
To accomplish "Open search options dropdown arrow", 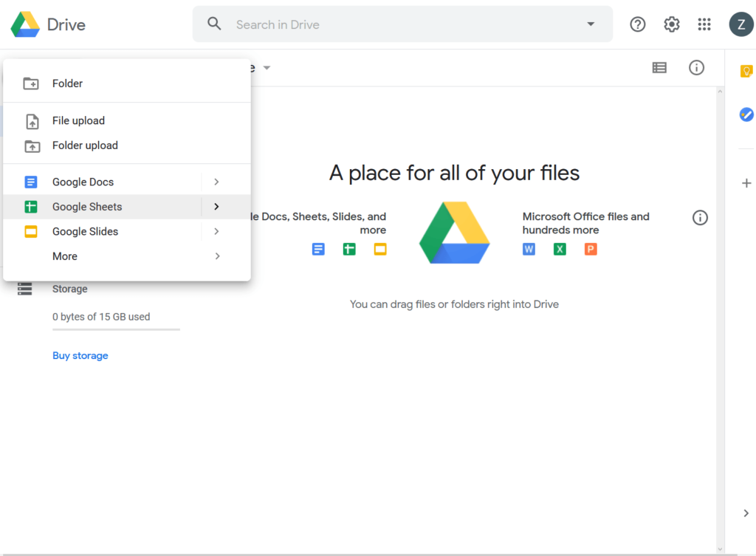I will coord(590,24).
